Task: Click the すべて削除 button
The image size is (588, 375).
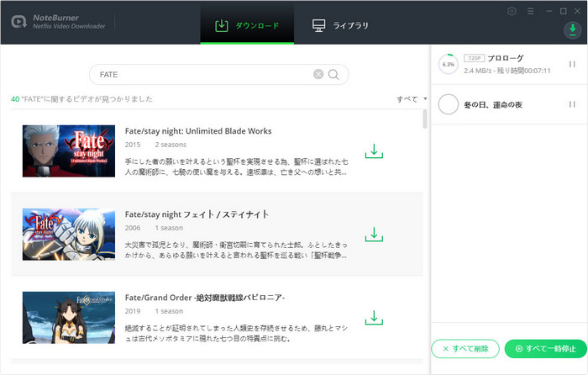Action: pyautogui.click(x=465, y=349)
